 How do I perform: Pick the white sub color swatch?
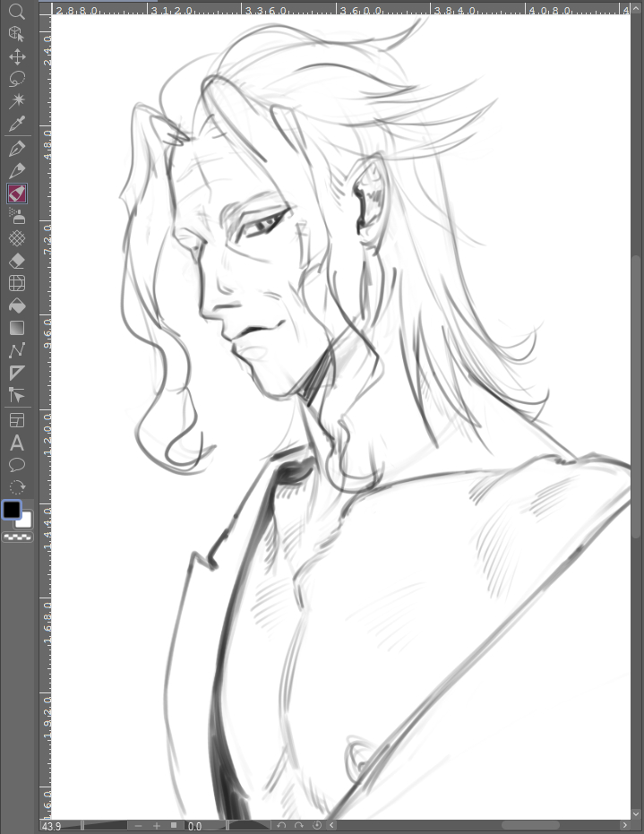point(24,520)
